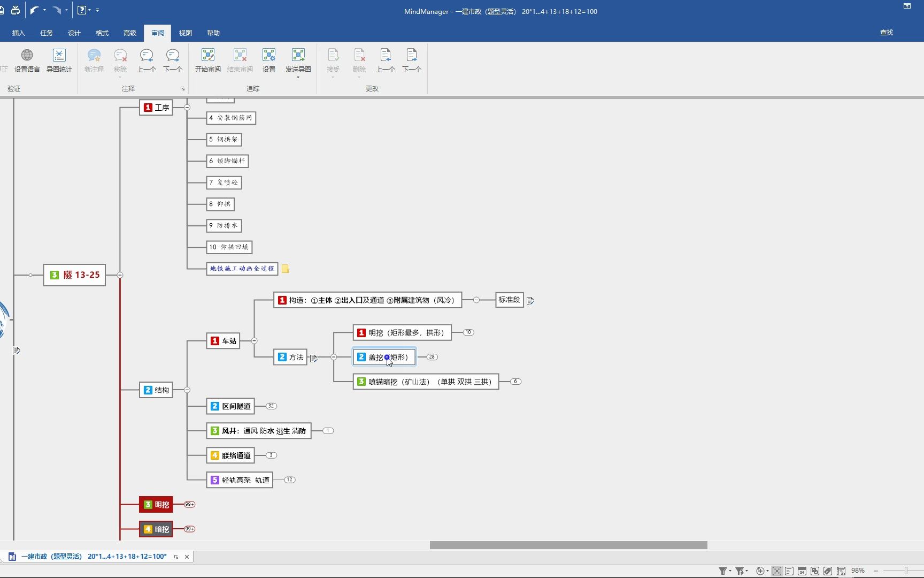Expand 轻轨高架 轨道 12 subtopics
The image size is (924, 578).
click(290, 480)
